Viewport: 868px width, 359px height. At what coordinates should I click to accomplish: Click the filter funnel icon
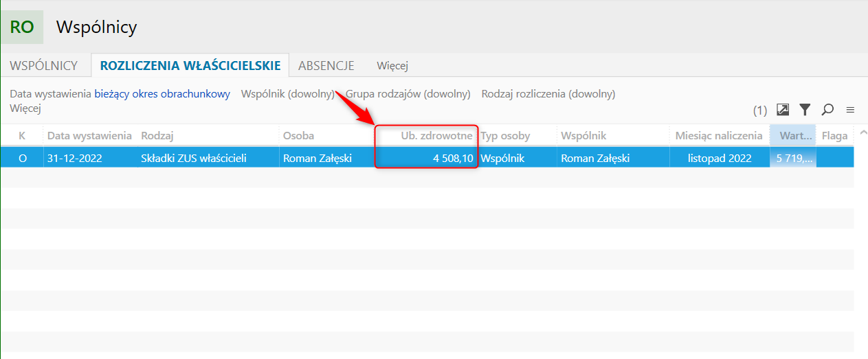click(x=805, y=109)
